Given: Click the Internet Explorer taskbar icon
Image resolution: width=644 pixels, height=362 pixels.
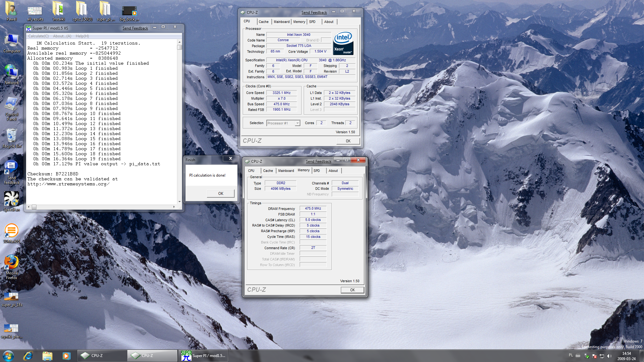Looking at the screenshot, I should [x=28, y=355].
